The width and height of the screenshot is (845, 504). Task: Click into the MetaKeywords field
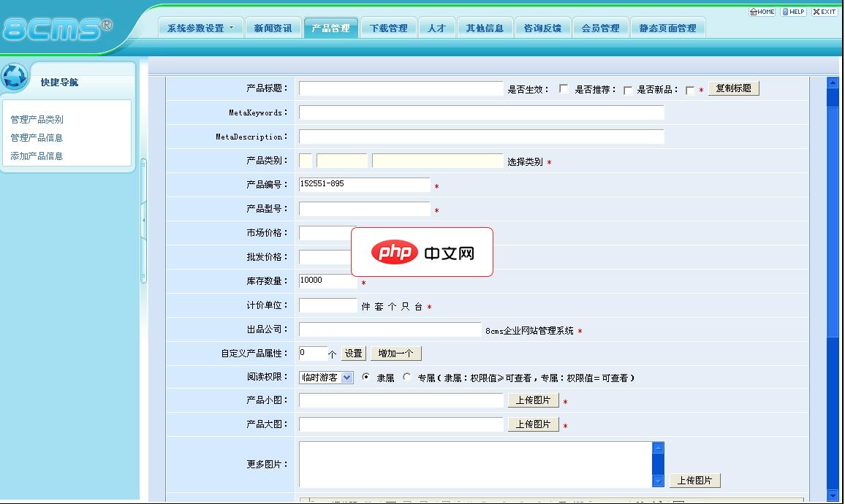(481, 112)
